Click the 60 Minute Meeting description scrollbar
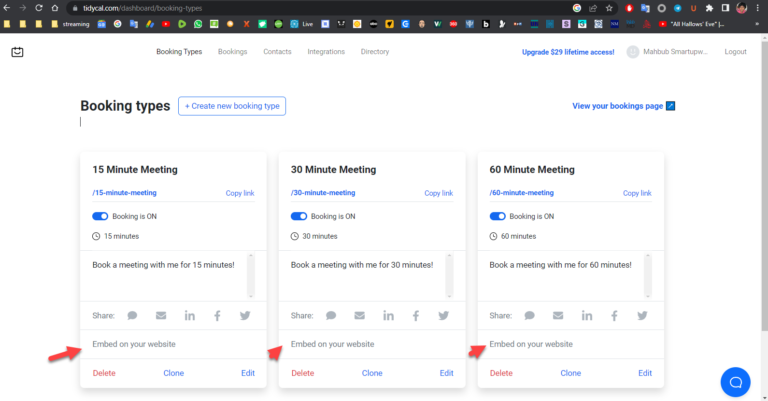 648,276
